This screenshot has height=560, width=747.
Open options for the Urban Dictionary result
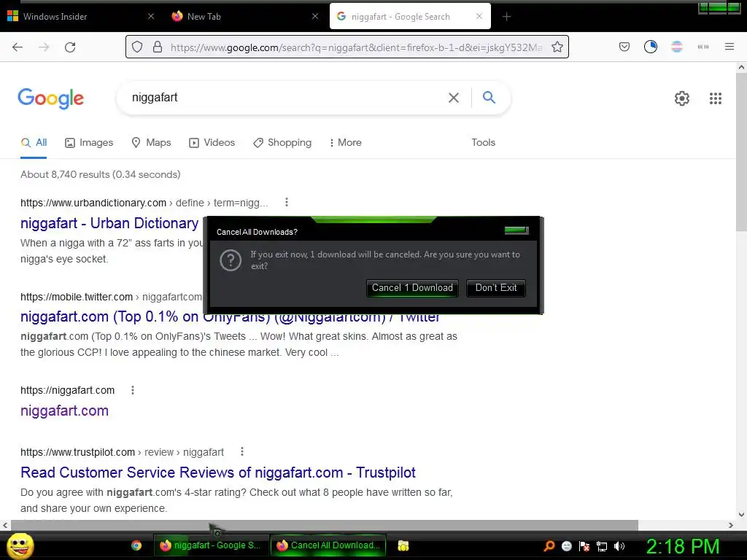(x=286, y=203)
